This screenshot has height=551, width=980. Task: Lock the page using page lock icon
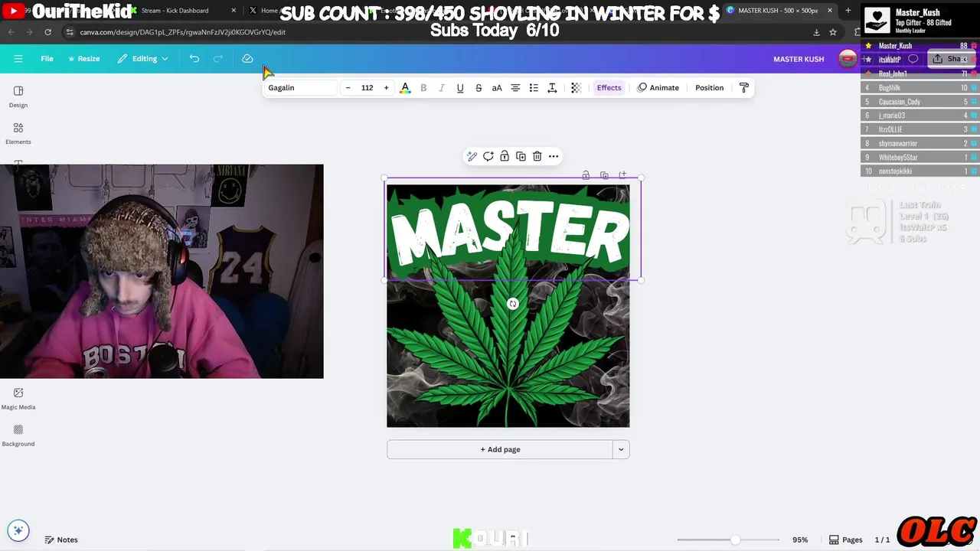[x=586, y=175]
